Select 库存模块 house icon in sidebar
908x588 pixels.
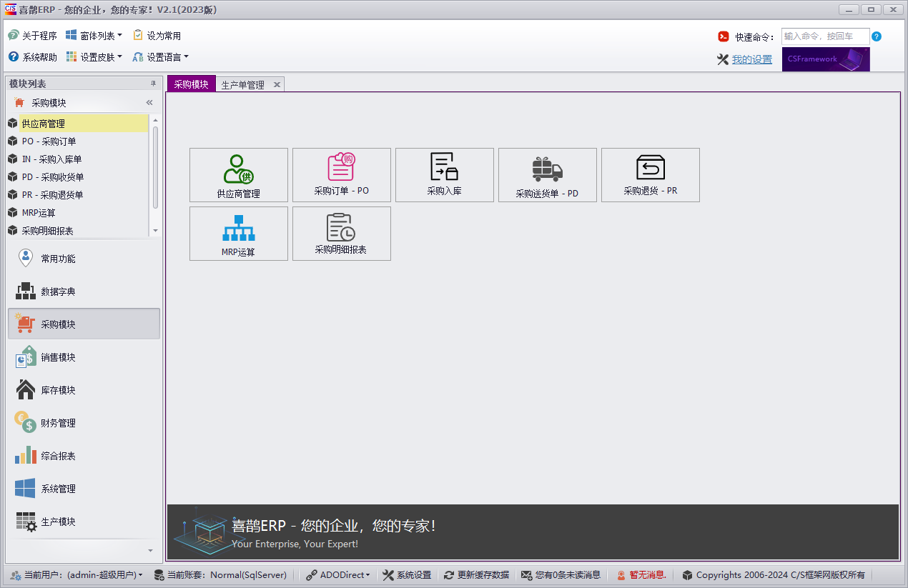point(26,390)
